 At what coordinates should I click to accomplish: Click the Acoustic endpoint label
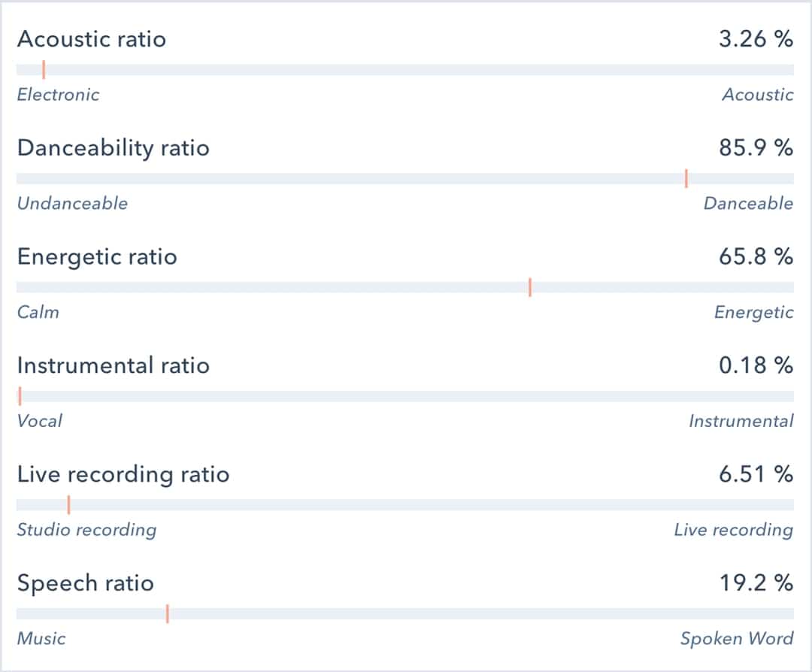click(x=757, y=95)
